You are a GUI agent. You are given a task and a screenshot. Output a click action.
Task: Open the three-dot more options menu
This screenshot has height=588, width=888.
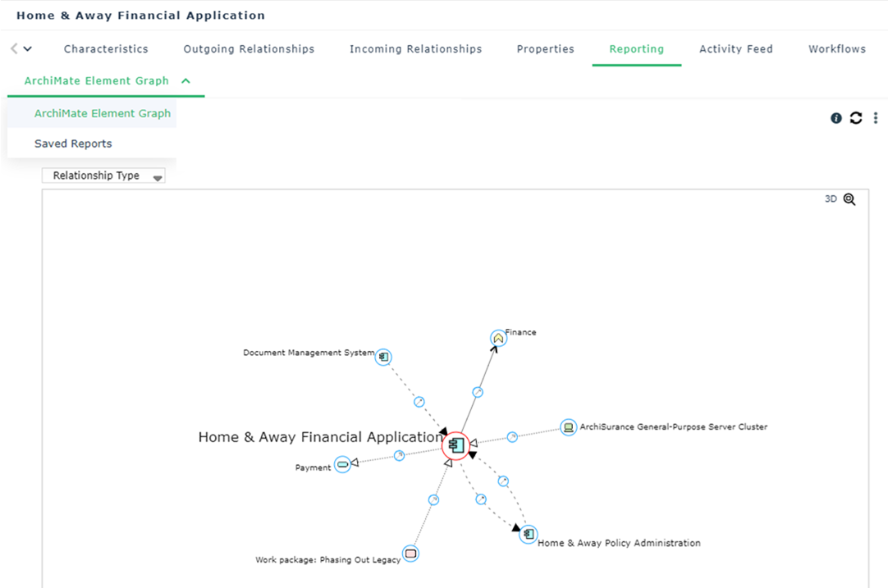[x=876, y=118]
